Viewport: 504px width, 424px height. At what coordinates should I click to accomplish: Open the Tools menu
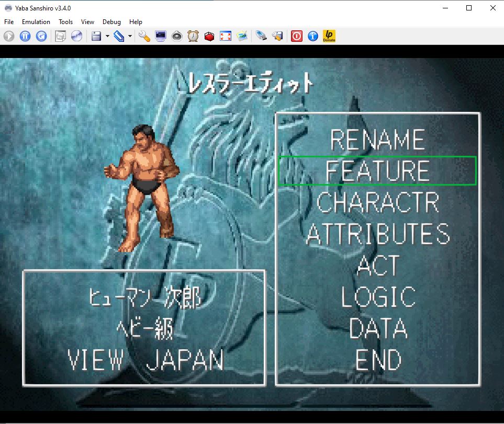(x=65, y=22)
